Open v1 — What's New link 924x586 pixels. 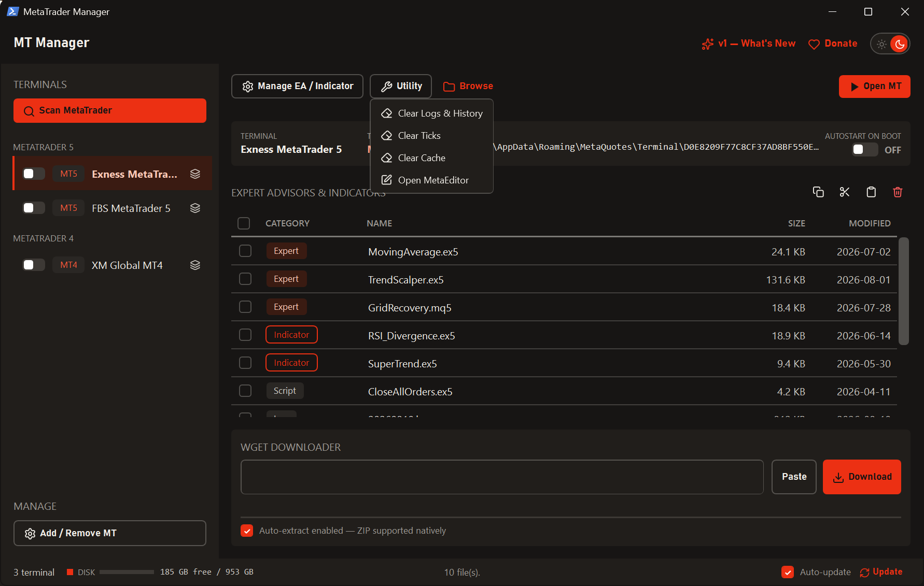748,44
